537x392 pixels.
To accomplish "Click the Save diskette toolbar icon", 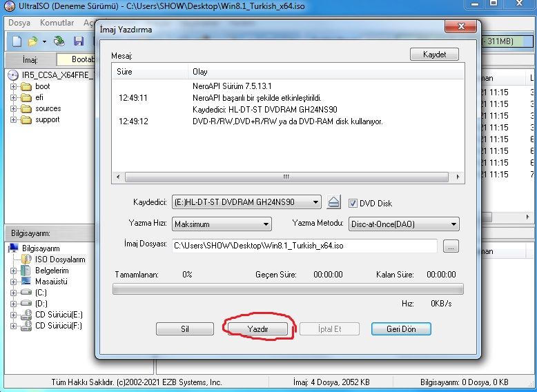I will click(x=79, y=41).
